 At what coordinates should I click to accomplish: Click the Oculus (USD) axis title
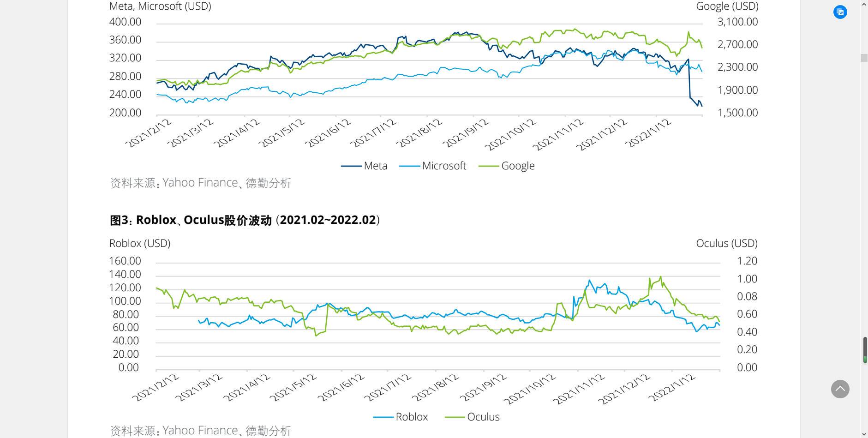726,243
